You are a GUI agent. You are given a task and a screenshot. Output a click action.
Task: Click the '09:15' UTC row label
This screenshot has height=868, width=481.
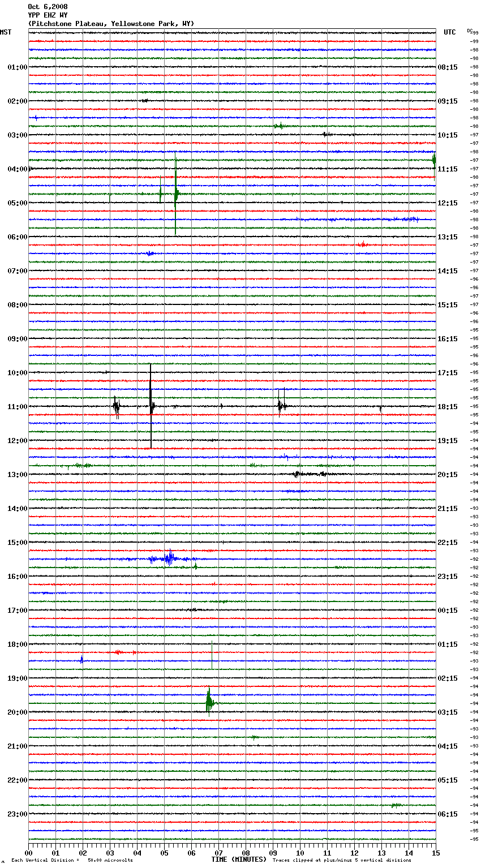[x=448, y=101]
